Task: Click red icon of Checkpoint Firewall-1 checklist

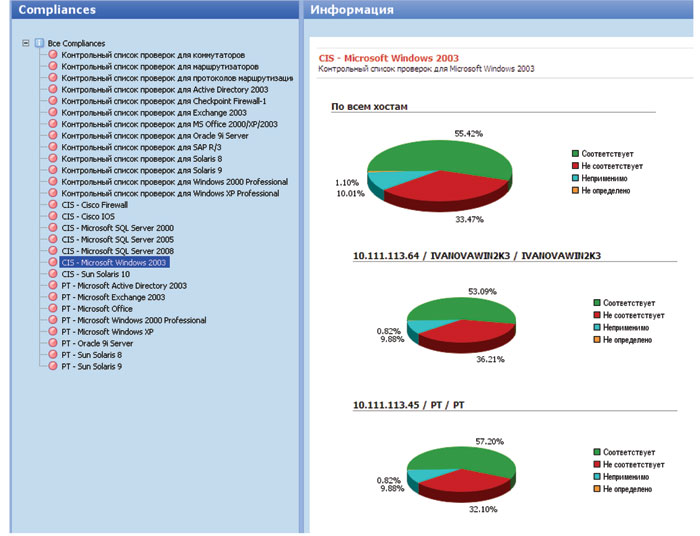Action: tap(53, 101)
